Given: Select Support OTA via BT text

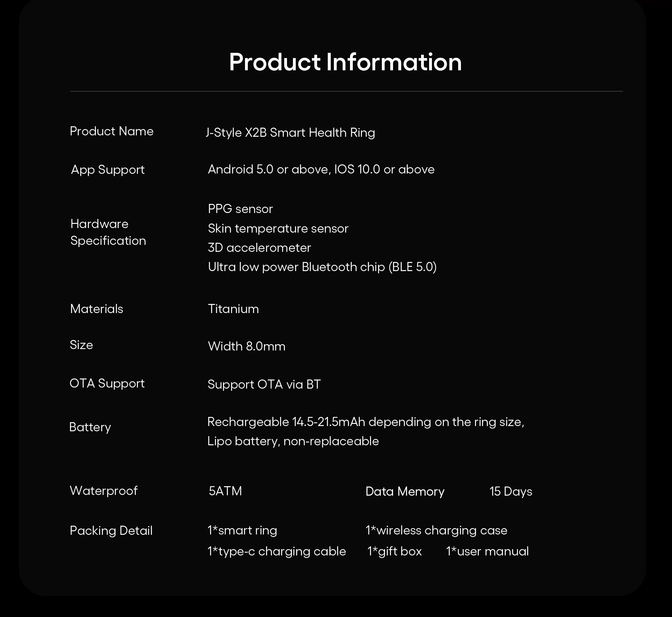Looking at the screenshot, I should [x=264, y=384].
